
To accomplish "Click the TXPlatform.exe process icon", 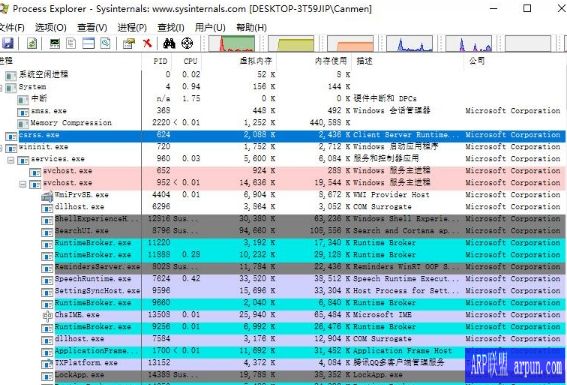I will point(47,364).
